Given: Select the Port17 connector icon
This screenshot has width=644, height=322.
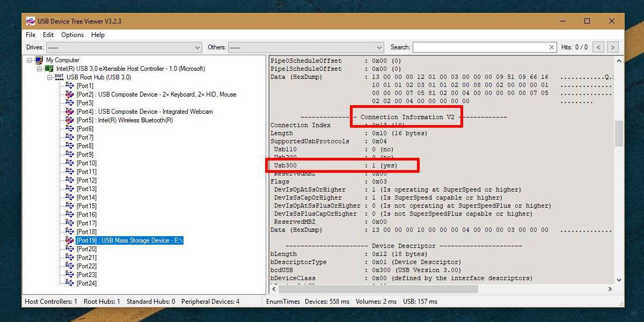Looking at the screenshot, I should [70, 223].
